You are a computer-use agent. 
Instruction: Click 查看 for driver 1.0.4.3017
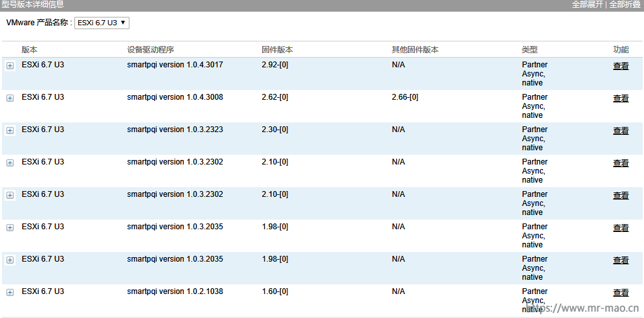pos(621,65)
